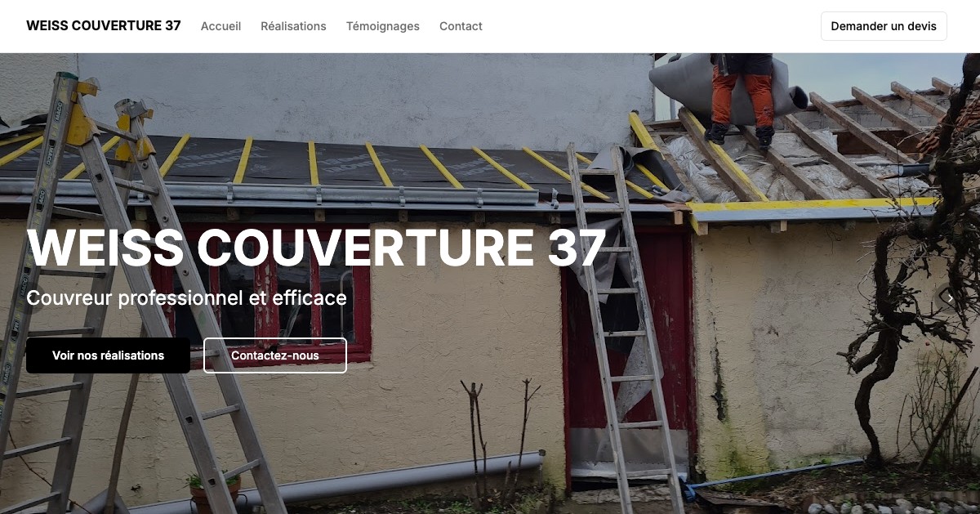Click the potted plant near the stepladder

215,490
